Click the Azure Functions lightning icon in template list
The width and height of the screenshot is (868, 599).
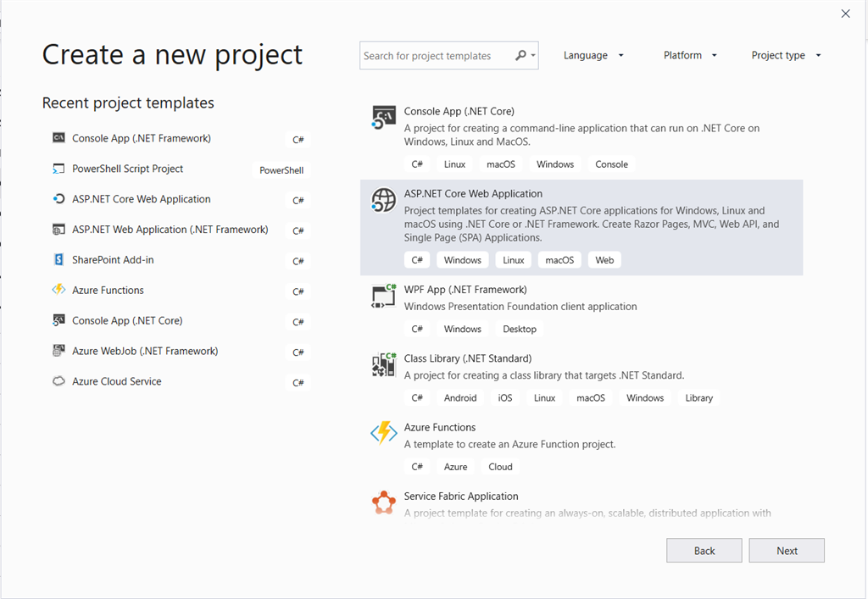click(x=384, y=433)
